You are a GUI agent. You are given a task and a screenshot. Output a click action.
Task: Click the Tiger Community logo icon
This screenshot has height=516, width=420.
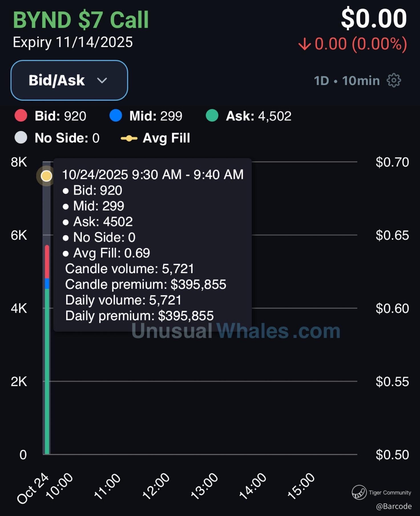point(359,492)
